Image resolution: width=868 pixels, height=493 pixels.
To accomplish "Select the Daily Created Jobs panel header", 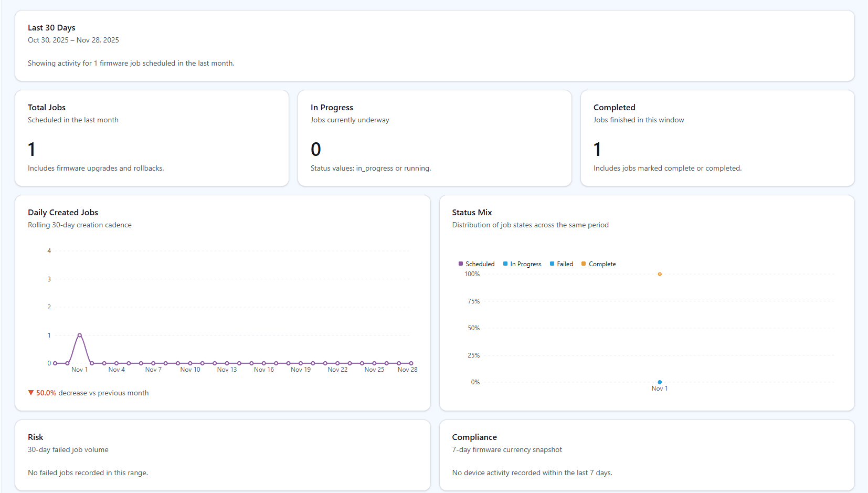I will coord(63,212).
